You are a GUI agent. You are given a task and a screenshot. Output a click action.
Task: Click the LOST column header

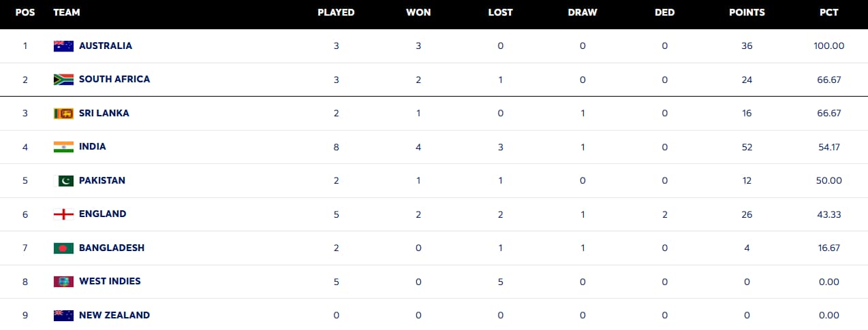click(x=500, y=13)
